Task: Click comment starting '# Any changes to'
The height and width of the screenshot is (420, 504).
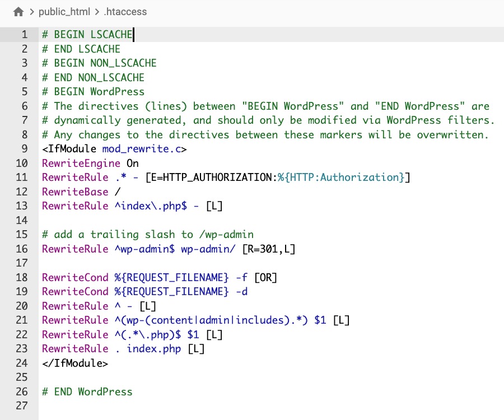Action: [x=265, y=134]
